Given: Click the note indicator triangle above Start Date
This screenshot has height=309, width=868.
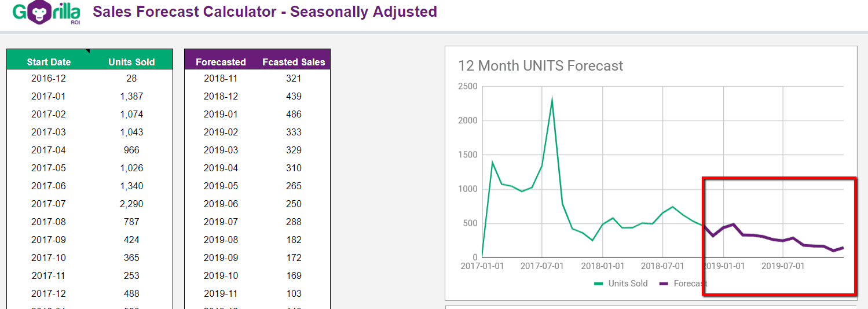Looking at the screenshot, I should [x=87, y=51].
